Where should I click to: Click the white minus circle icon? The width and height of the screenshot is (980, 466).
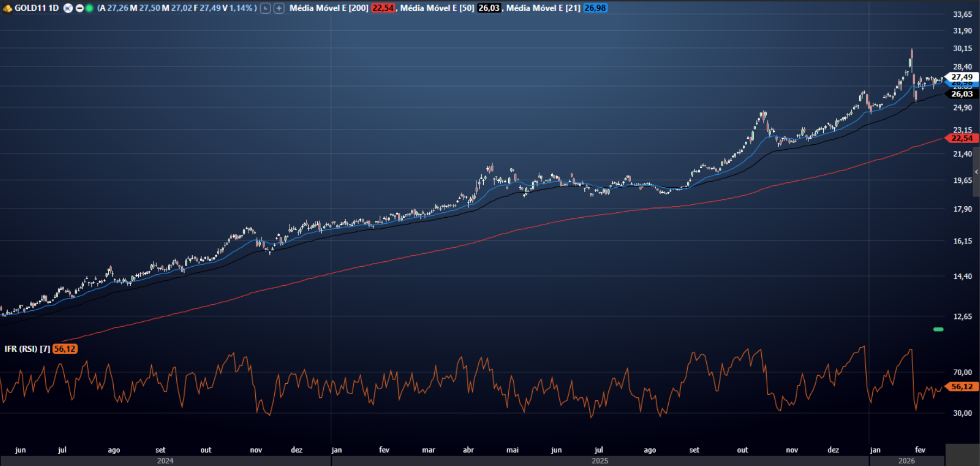point(79,8)
